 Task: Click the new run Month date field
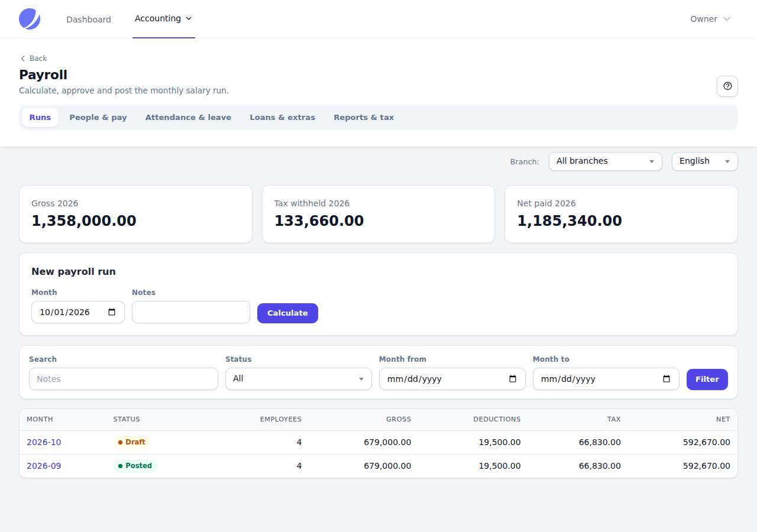click(78, 312)
